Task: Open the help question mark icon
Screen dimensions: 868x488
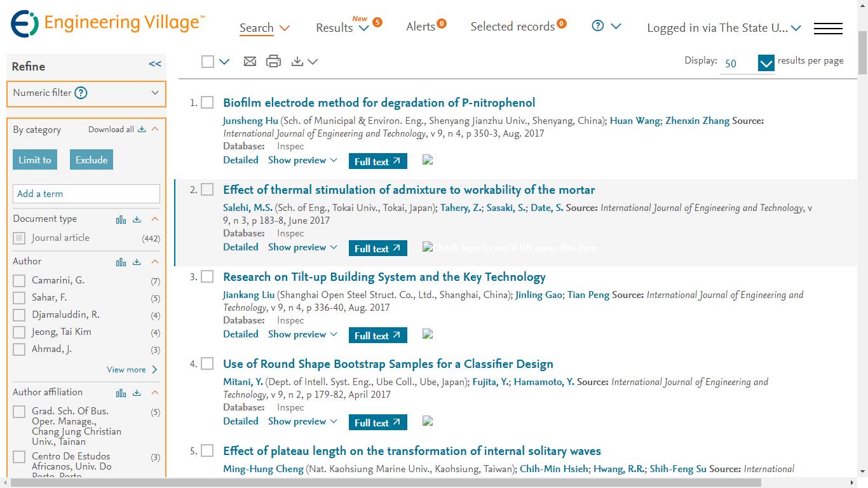Action: (x=597, y=26)
